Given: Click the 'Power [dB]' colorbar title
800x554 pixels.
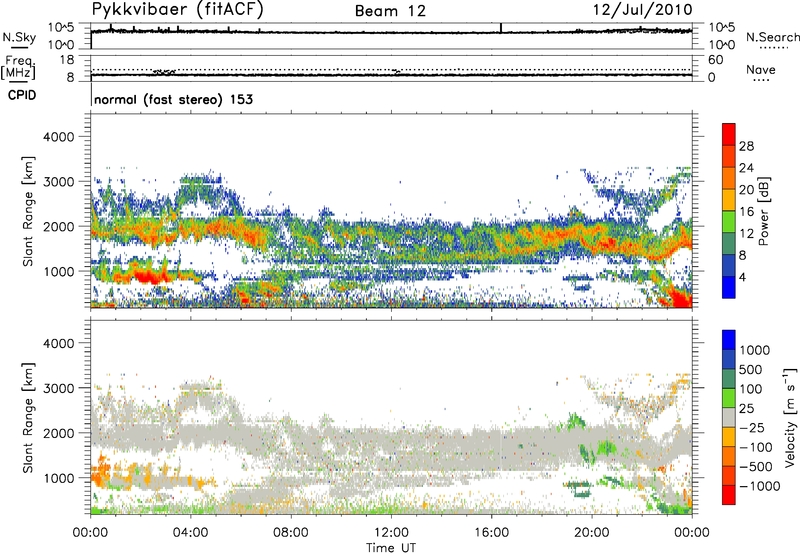Looking at the screenshot, I should point(763,211).
